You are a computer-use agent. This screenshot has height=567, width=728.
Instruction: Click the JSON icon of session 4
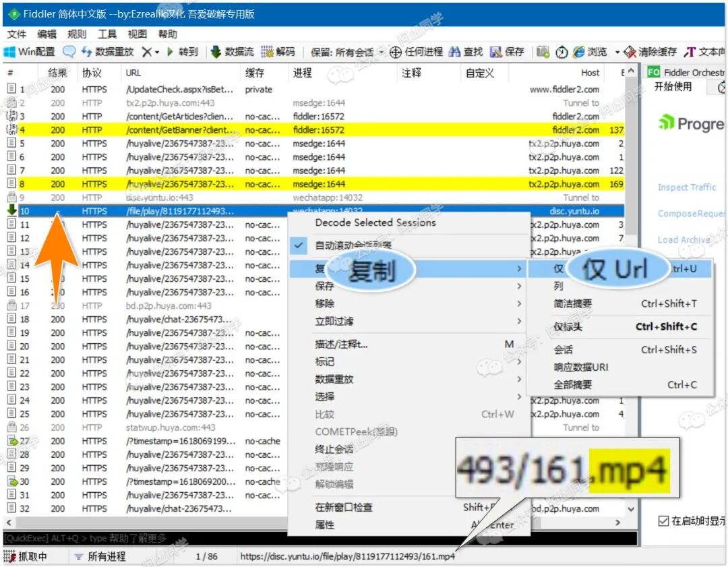[12, 129]
